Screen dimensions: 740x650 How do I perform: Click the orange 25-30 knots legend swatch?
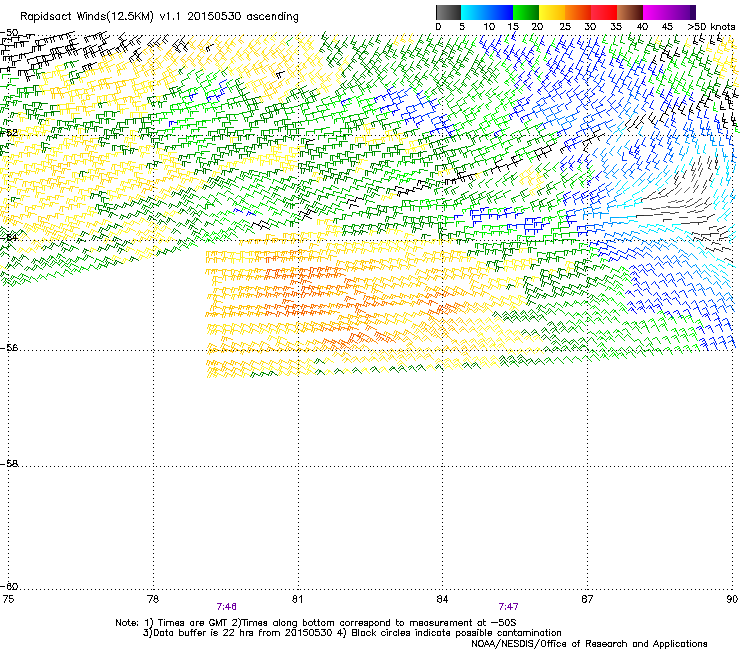point(578,12)
